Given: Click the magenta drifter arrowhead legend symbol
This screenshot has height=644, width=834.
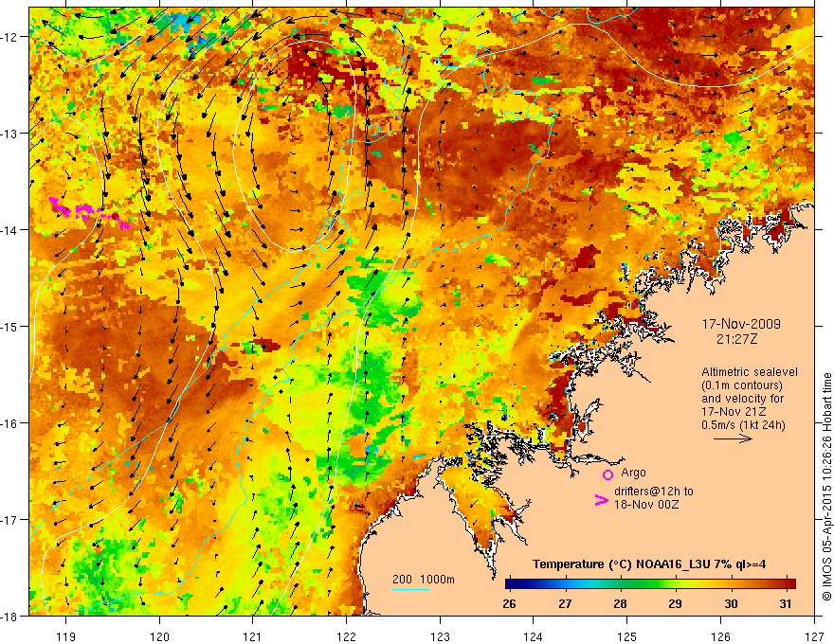Looking at the screenshot, I should click(601, 500).
